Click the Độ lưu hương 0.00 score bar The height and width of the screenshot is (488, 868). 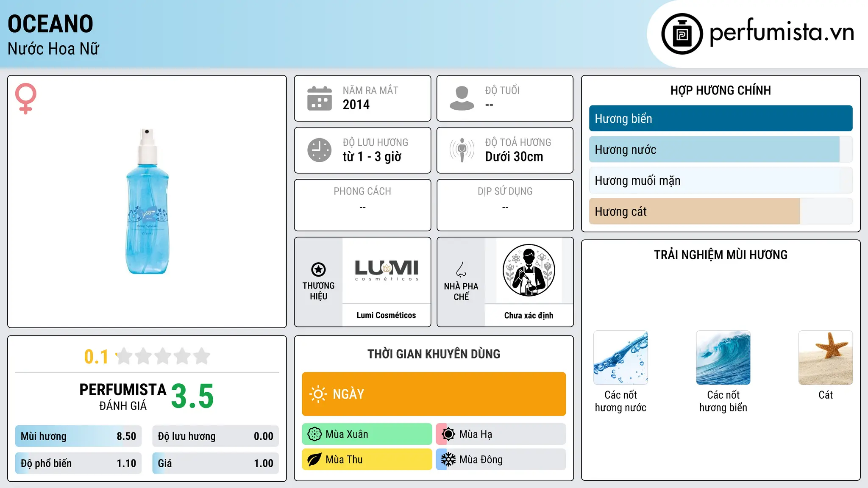(216, 436)
